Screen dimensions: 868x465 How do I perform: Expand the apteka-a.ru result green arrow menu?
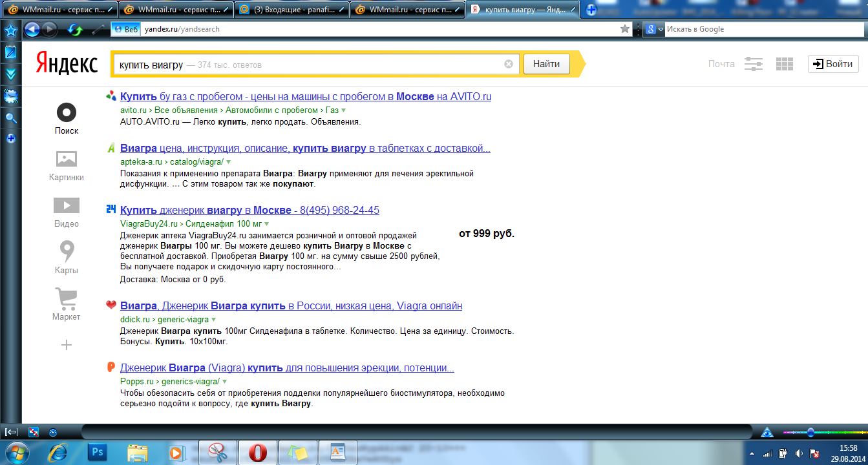(228, 162)
